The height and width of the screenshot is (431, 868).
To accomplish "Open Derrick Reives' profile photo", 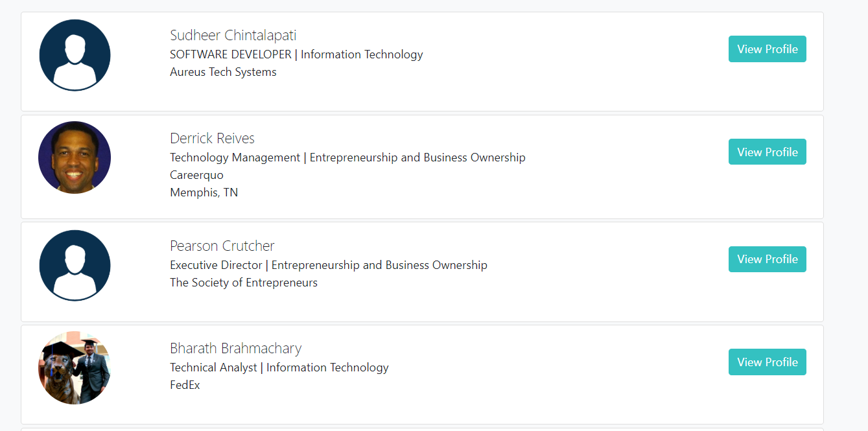I will pyautogui.click(x=75, y=157).
